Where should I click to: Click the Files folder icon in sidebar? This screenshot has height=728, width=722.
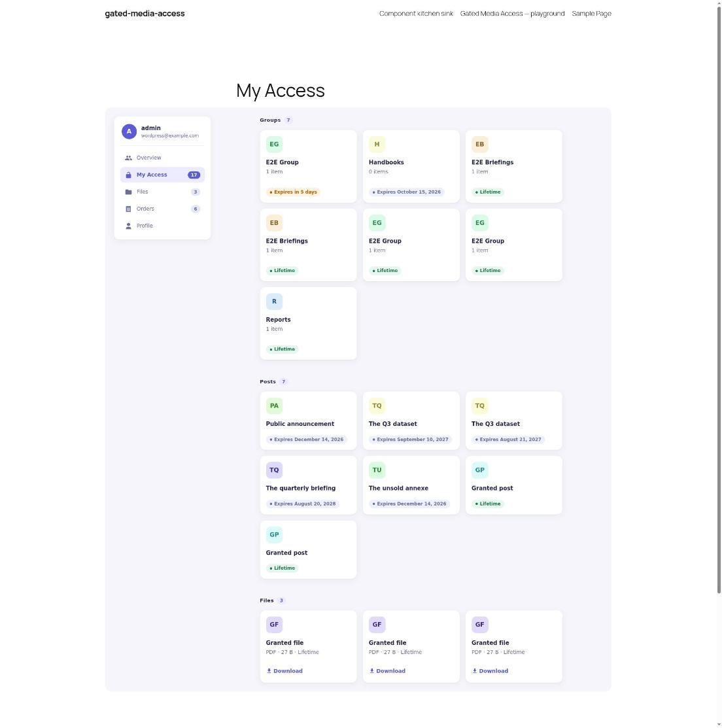pyautogui.click(x=129, y=192)
